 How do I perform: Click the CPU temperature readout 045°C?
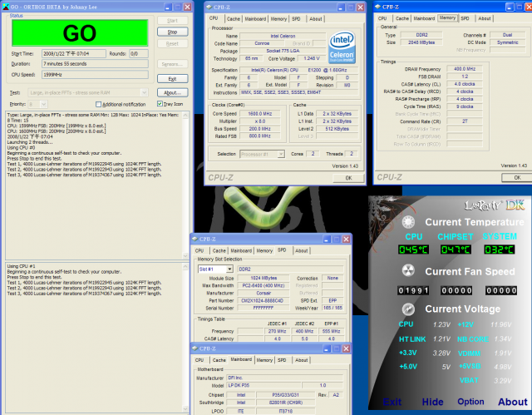[x=413, y=249]
